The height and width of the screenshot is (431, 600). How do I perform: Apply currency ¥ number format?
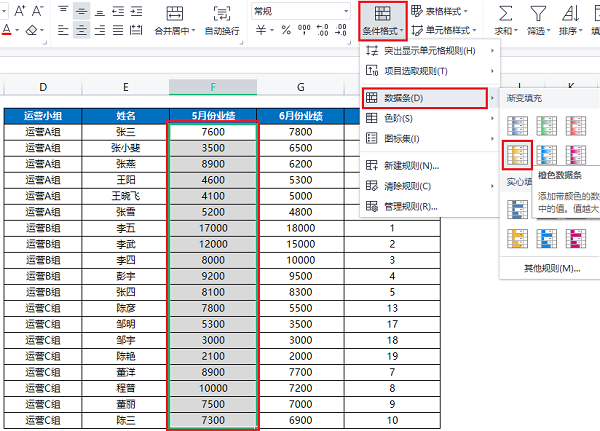(261, 30)
